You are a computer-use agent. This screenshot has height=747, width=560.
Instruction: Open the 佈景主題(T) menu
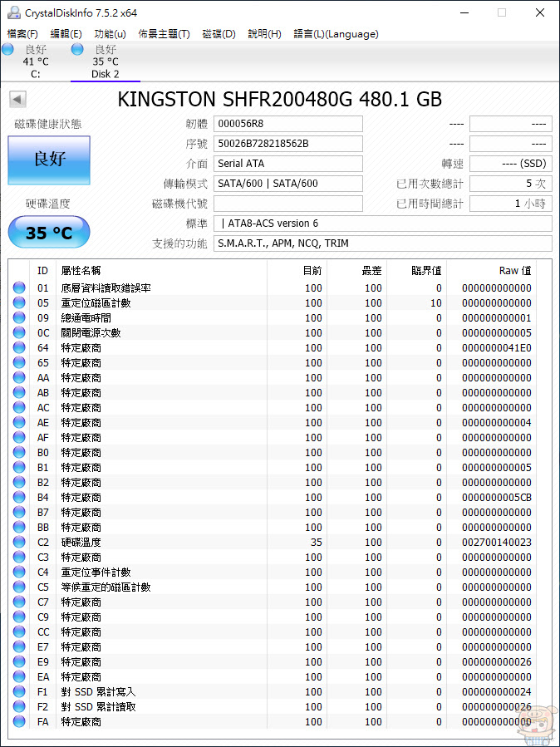pos(164,34)
